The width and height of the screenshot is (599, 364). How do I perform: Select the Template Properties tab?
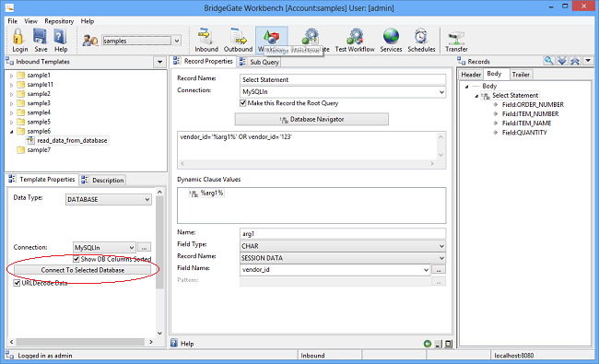[42, 179]
